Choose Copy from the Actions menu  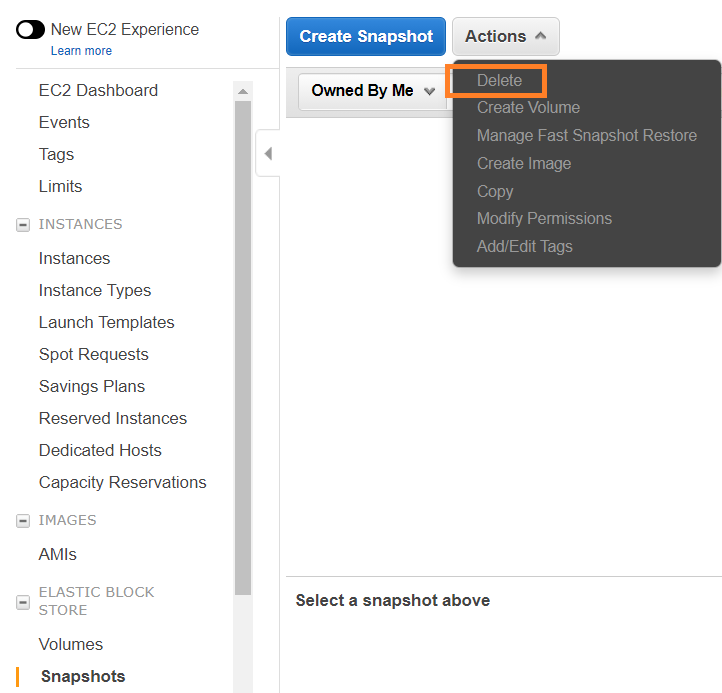click(x=495, y=191)
